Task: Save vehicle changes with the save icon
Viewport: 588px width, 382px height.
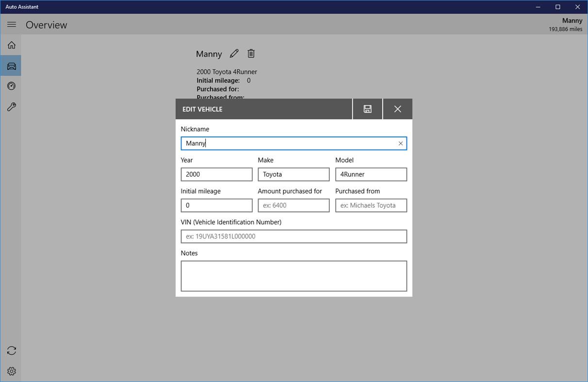Action: (x=367, y=109)
